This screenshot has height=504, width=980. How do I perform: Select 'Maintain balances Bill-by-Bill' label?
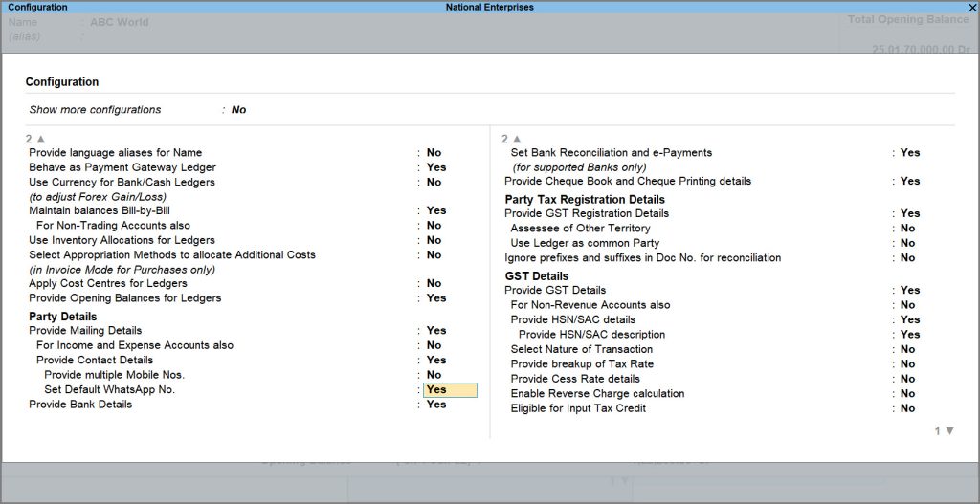100,211
